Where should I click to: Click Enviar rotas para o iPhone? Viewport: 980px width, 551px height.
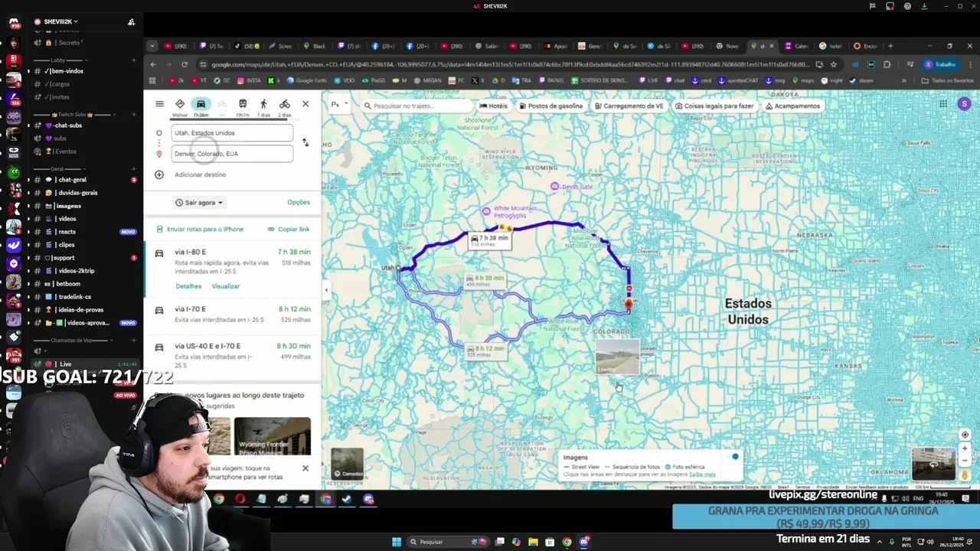click(x=200, y=230)
